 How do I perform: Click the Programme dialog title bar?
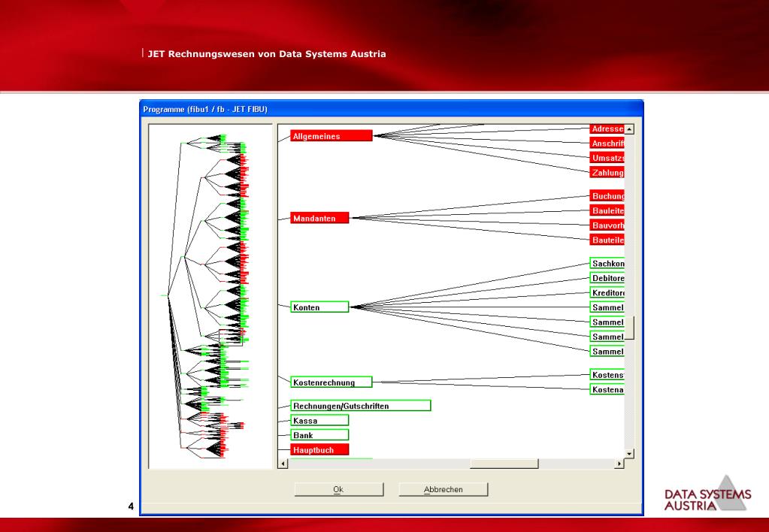[x=392, y=109]
